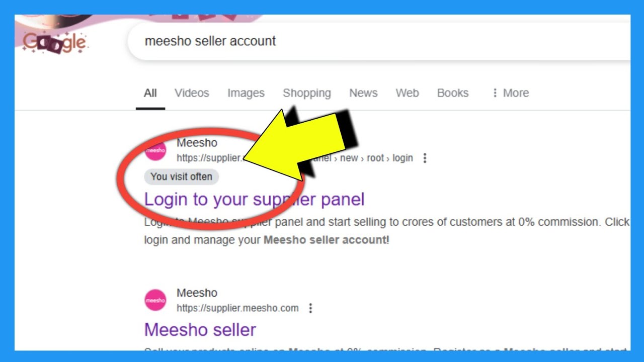The height and width of the screenshot is (362, 644).
Task: Select the All search tab
Action: (150, 93)
